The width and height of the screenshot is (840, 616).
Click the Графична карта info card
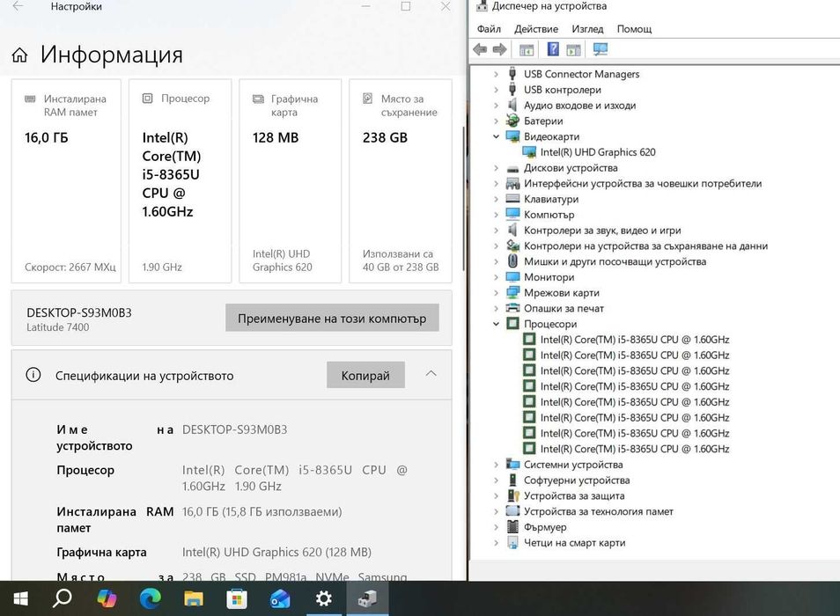(291, 181)
